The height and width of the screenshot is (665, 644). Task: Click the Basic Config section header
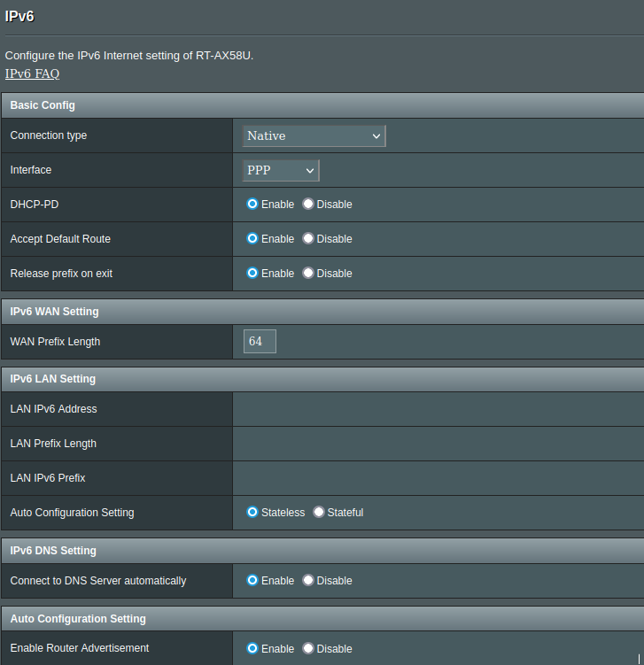[x=43, y=105]
